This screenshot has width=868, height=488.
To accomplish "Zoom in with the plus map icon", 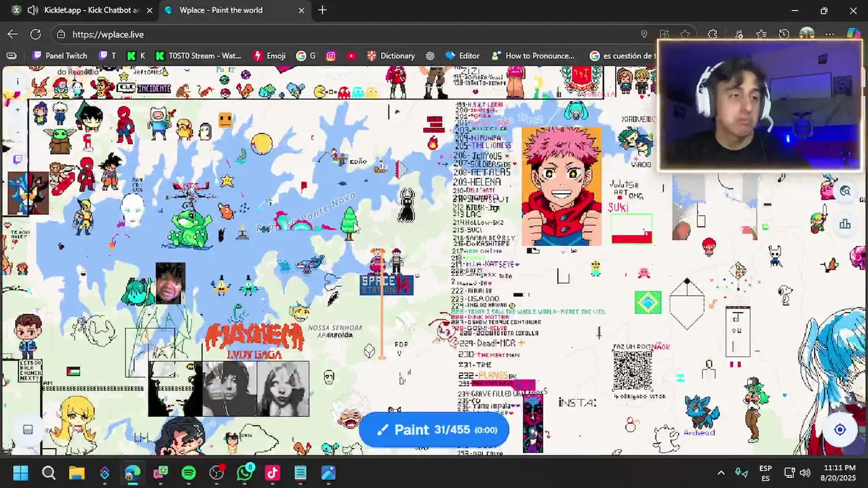I will click(18, 108).
